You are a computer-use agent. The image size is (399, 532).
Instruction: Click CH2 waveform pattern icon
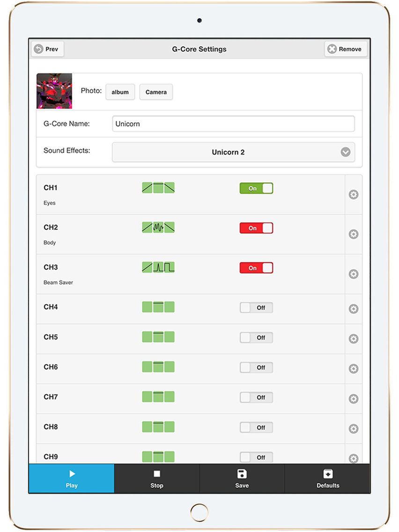pyautogui.click(x=158, y=227)
